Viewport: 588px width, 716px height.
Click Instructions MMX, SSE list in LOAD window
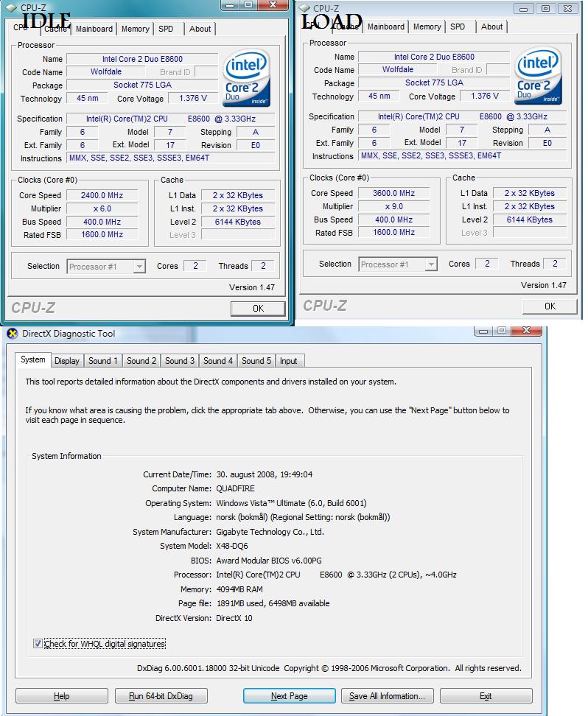click(462, 155)
